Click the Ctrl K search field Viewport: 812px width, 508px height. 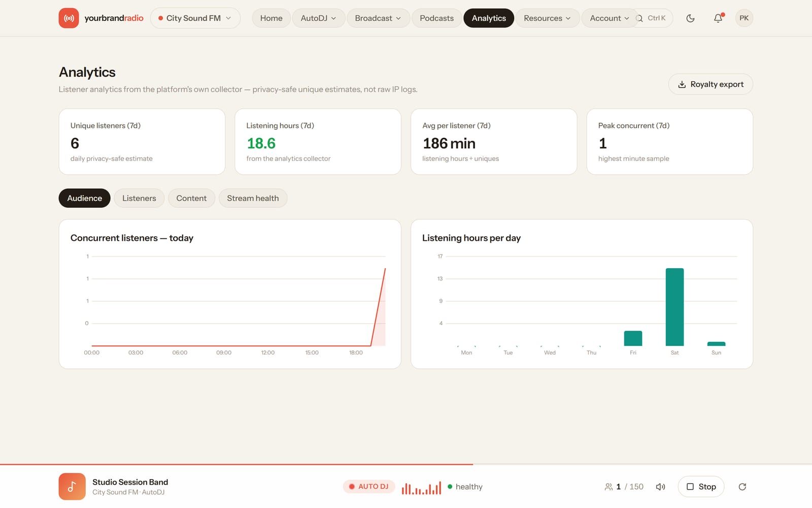tap(654, 18)
